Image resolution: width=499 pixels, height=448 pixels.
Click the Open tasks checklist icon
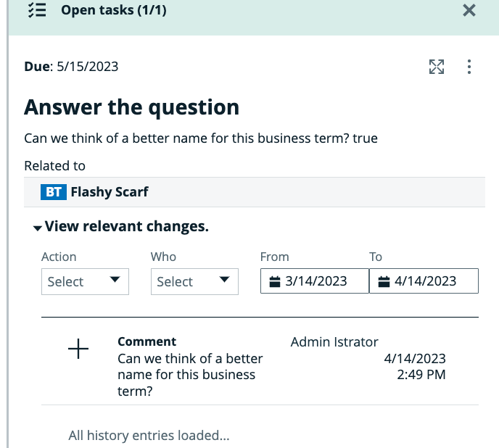(37, 10)
